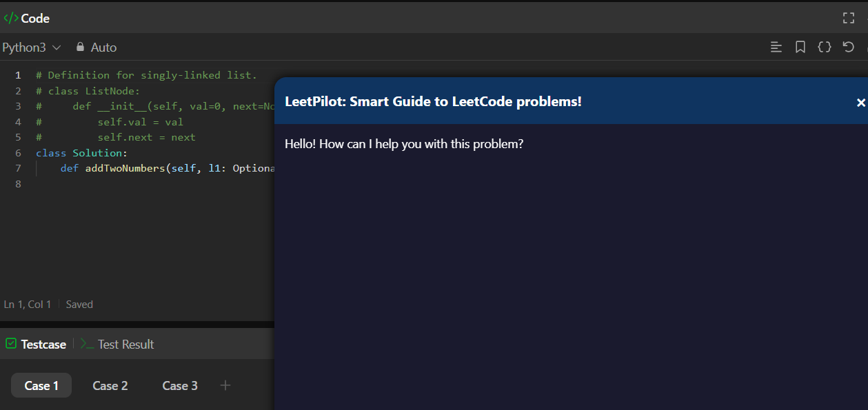Click the lock icon beside Auto
868x410 pixels.
(80, 47)
